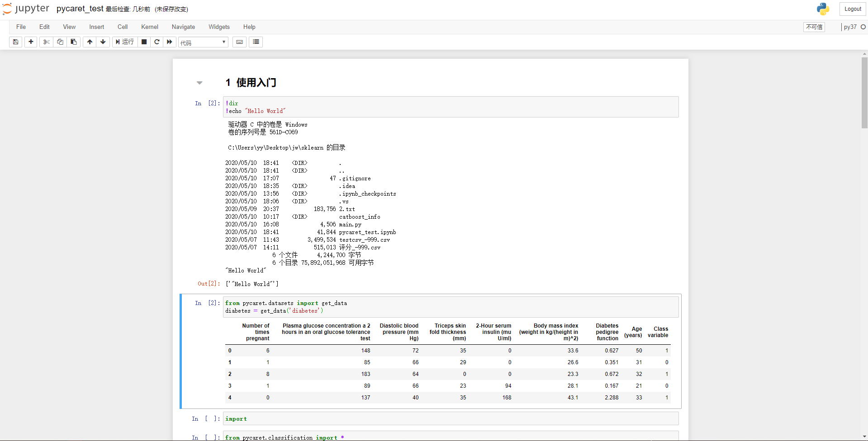Screen dimensions: 868x441
Task: Copy the selected cell
Action: coord(60,42)
